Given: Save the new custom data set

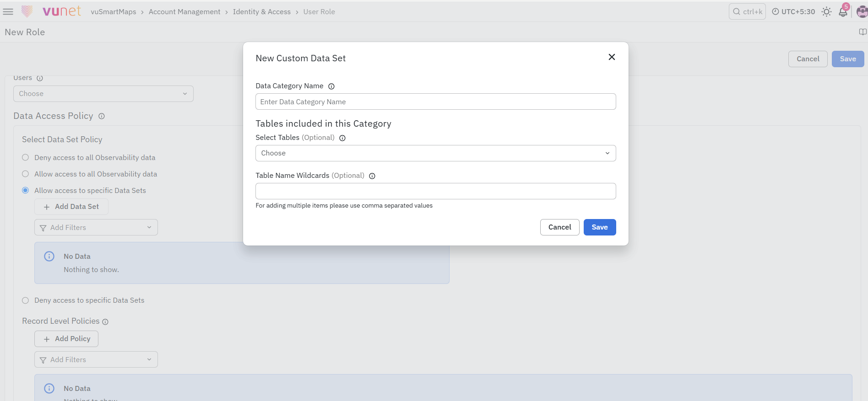Looking at the screenshot, I should pyautogui.click(x=599, y=227).
